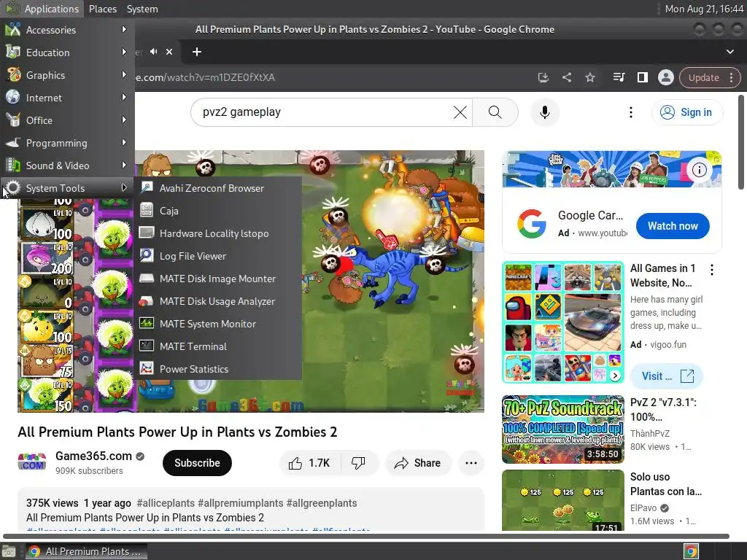Click Visit button on vigoo.fun ad
747x560 pixels.
(667, 376)
